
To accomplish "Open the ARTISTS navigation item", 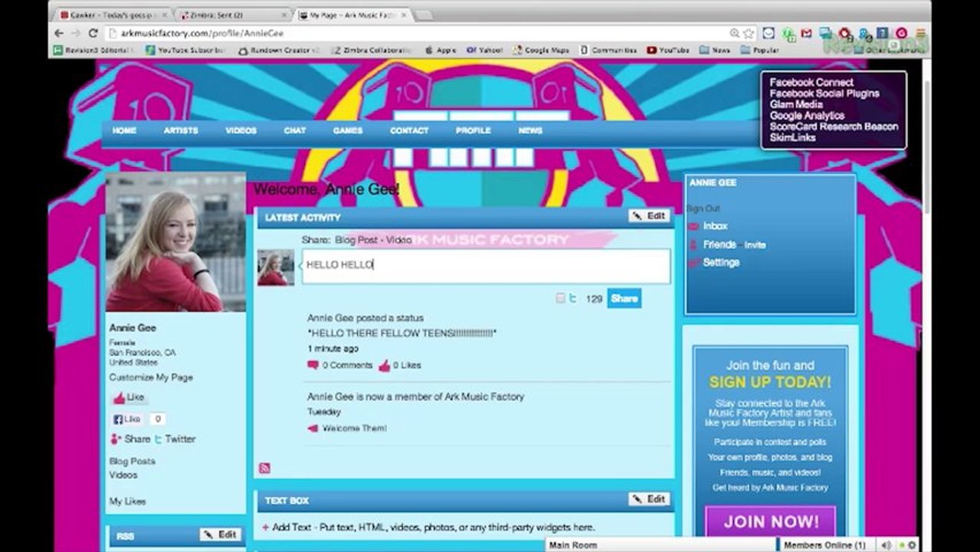I will [x=181, y=131].
